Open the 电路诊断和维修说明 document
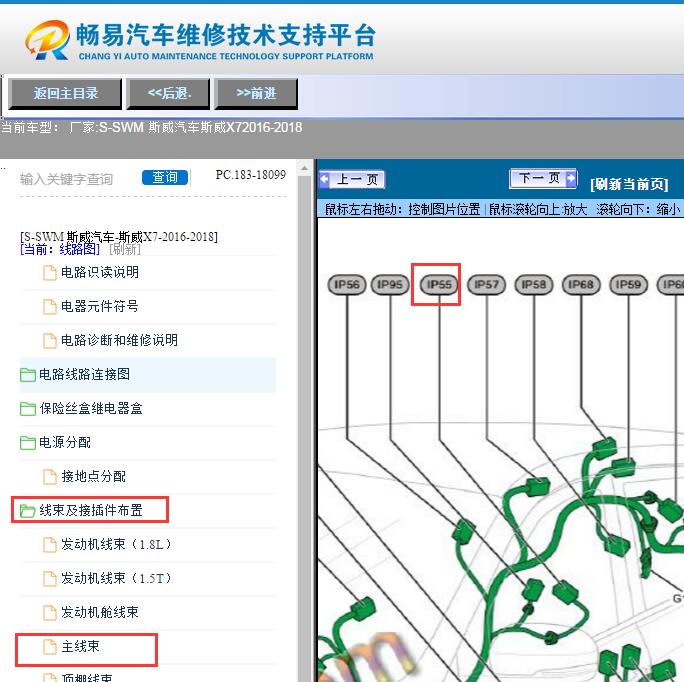 120,340
